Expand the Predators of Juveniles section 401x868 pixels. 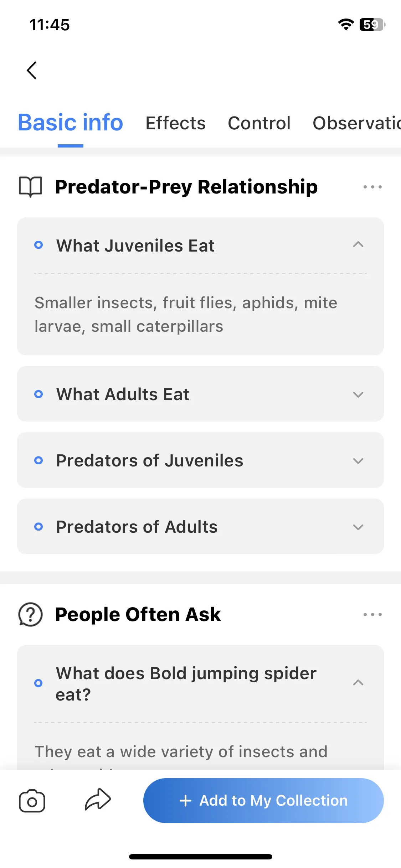[x=200, y=460]
